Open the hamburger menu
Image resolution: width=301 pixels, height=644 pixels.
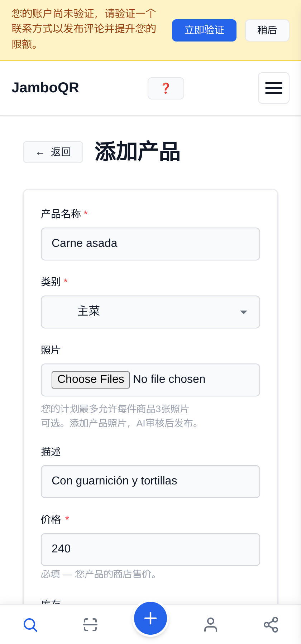click(274, 88)
